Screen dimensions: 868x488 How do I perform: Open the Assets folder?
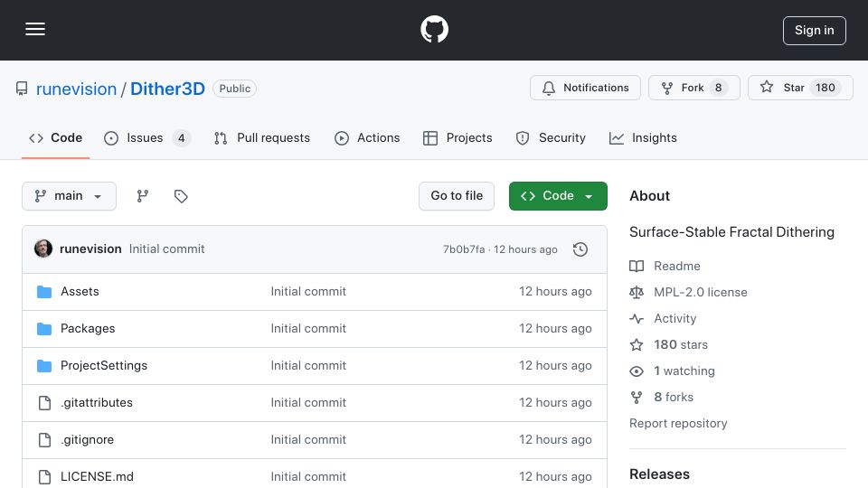coord(80,292)
